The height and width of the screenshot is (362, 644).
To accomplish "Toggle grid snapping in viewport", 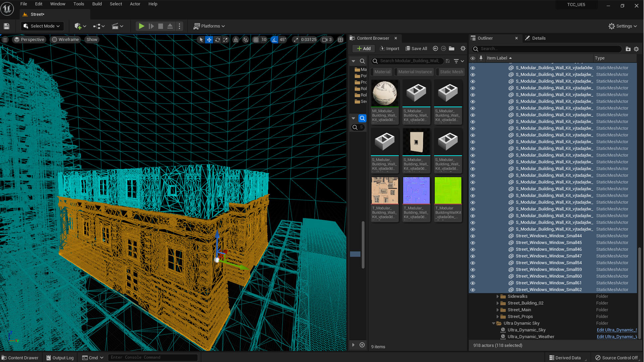I will point(256,40).
